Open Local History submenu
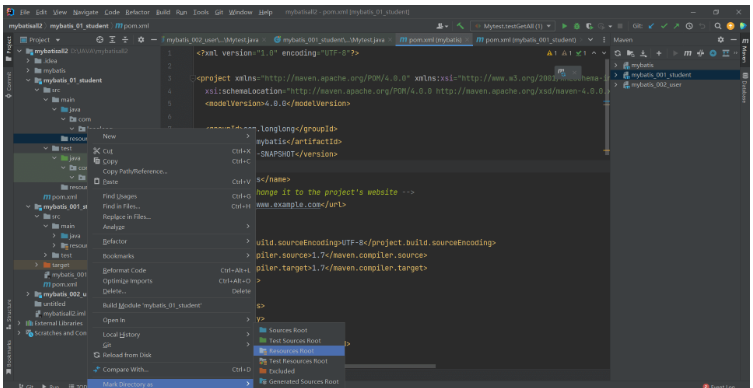 [171, 334]
